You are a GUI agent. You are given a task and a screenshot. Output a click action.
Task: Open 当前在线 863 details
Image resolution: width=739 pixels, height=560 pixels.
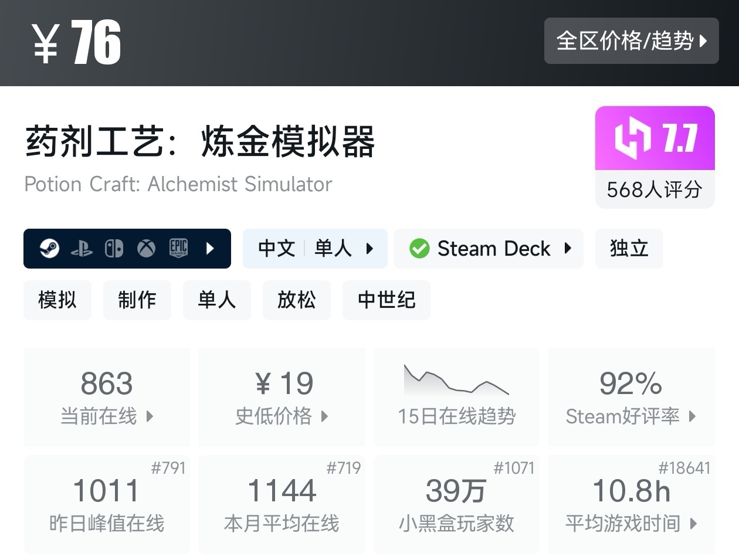pos(107,397)
